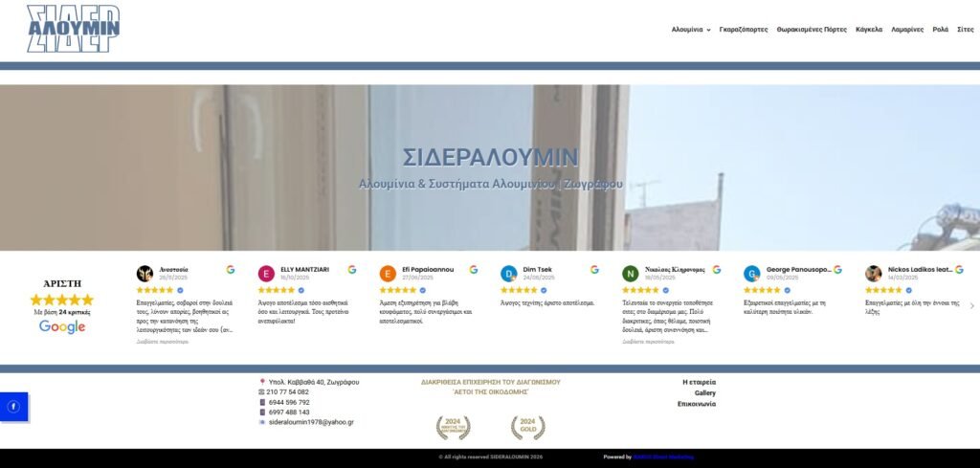Screen dimensions: 980x468
Task: Open the Επικοινωνία footer link
Action: [697, 404]
